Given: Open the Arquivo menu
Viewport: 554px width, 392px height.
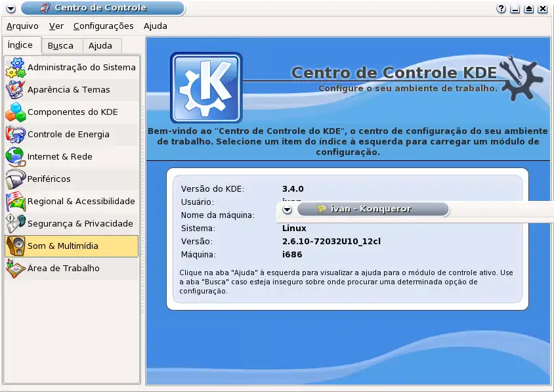Looking at the screenshot, I should [x=22, y=26].
